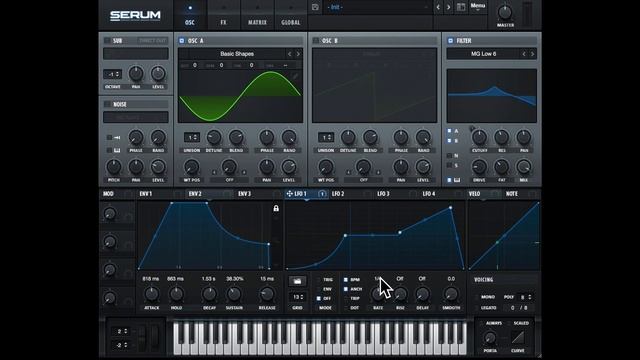Select previous filter type arrow

[524, 54]
